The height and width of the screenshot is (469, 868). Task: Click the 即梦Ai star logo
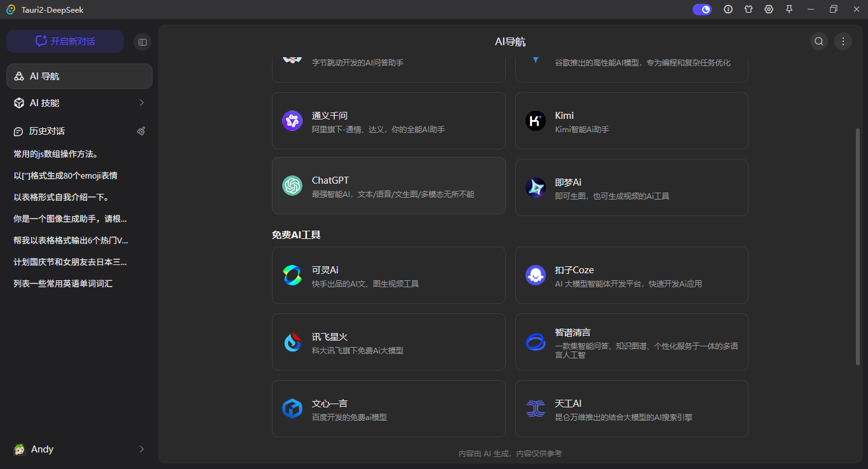tap(536, 187)
